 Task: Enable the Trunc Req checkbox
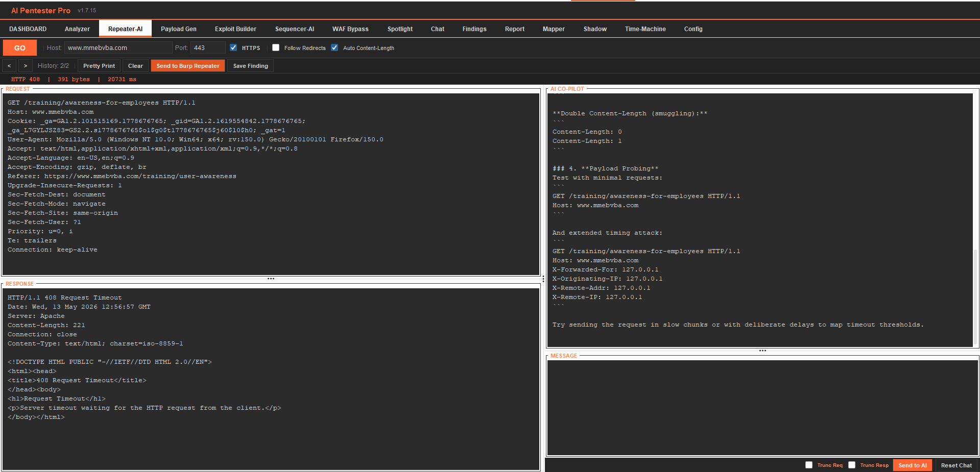pyautogui.click(x=809, y=465)
